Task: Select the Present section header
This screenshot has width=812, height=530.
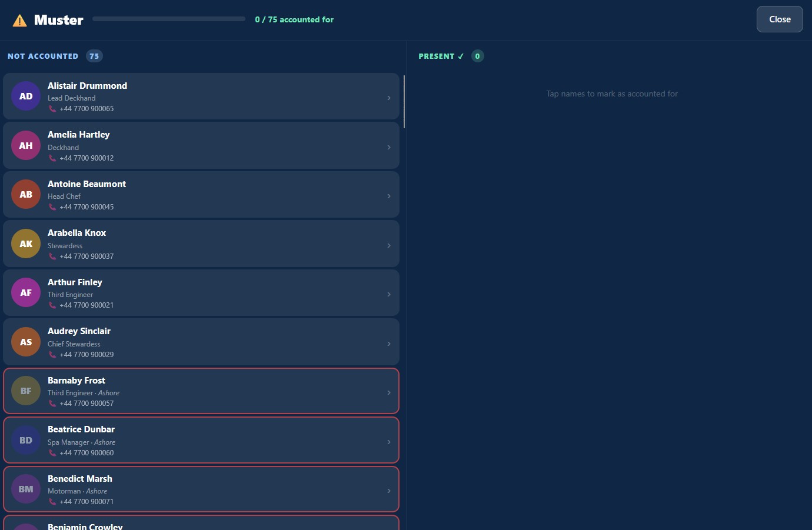Action: coord(441,56)
